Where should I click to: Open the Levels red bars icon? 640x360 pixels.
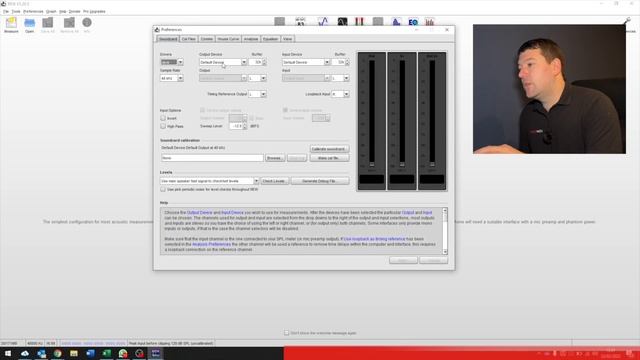359,22
